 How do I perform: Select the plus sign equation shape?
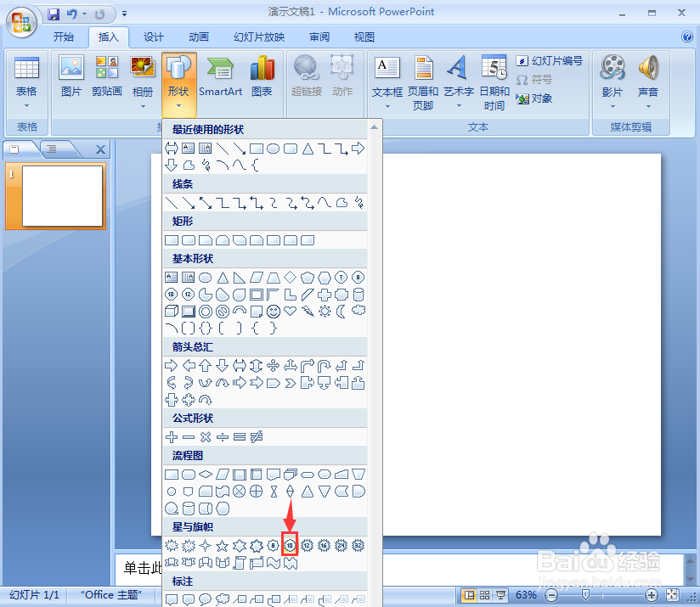point(172,437)
